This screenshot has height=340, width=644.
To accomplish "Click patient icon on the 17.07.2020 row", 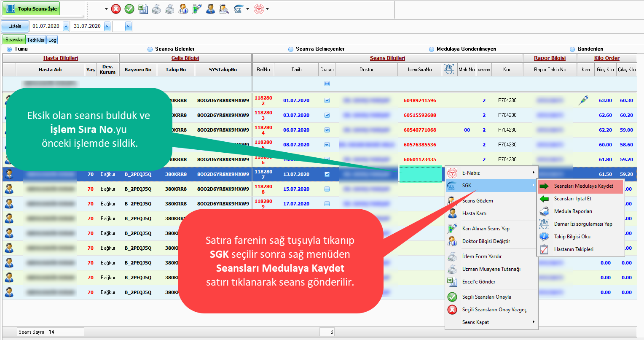I will [x=9, y=204].
